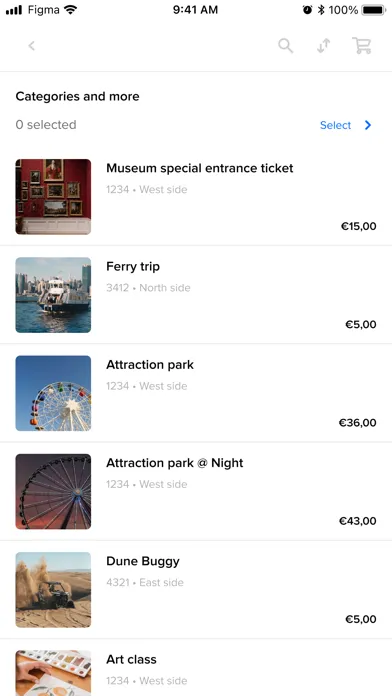
Task: Open search with the magnifier icon
Action: pyautogui.click(x=285, y=46)
